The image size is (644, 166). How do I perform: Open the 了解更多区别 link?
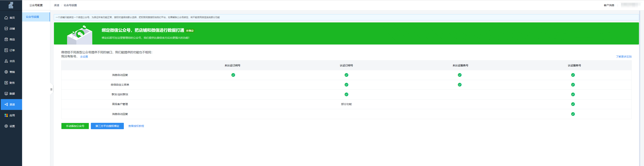[624, 57]
